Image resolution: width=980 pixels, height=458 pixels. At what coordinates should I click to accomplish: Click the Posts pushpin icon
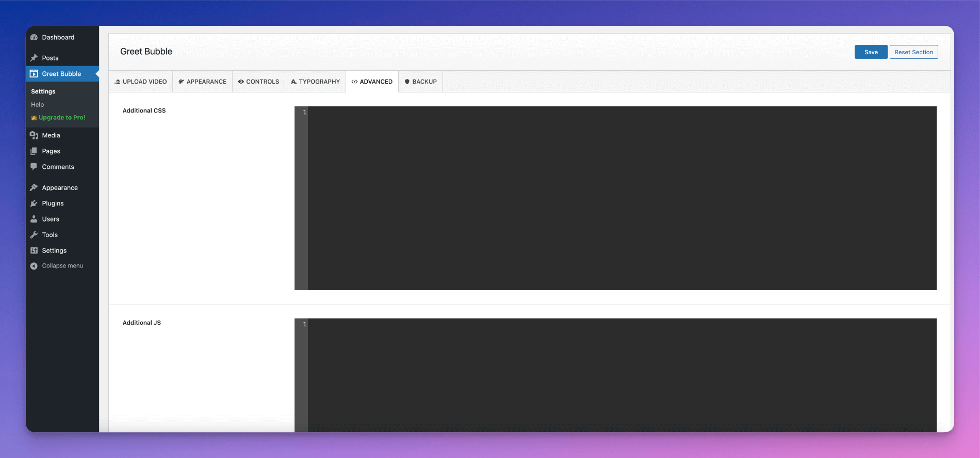tap(34, 58)
